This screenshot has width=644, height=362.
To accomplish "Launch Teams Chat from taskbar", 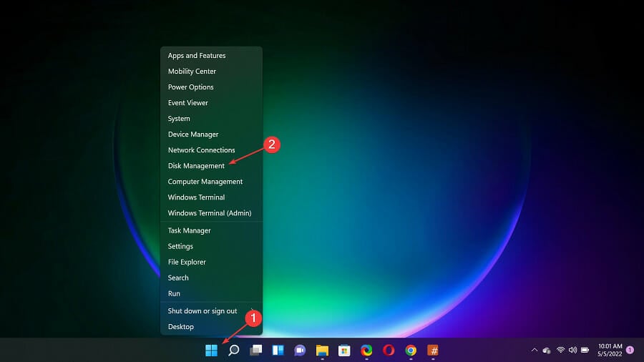I will (300, 350).
